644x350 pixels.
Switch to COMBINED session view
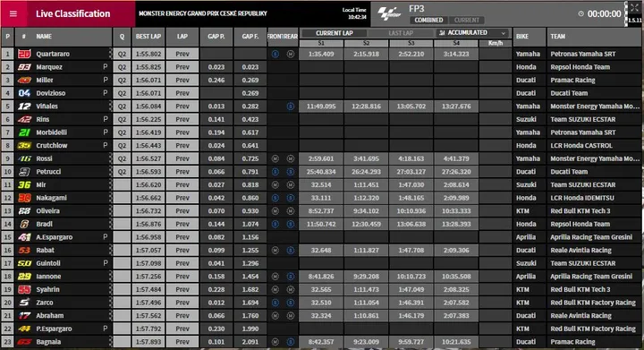coord(428,20)
